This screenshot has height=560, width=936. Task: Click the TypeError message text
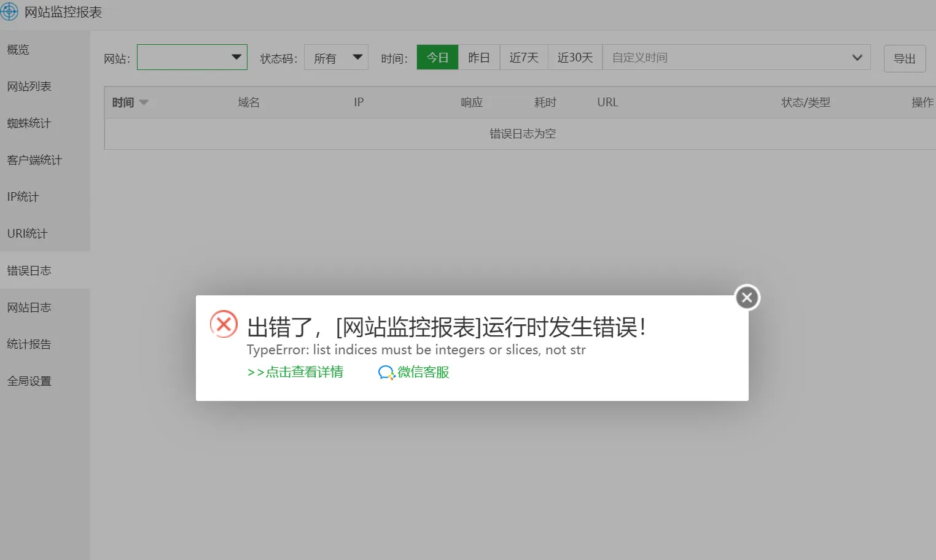[x=416, y=350]
